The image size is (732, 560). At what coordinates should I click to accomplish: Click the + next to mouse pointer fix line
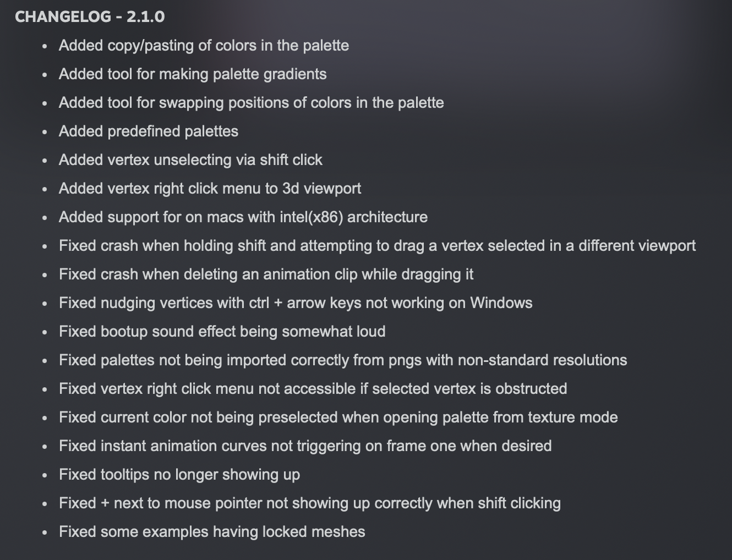pyautogui.click(x=310, y=503)
